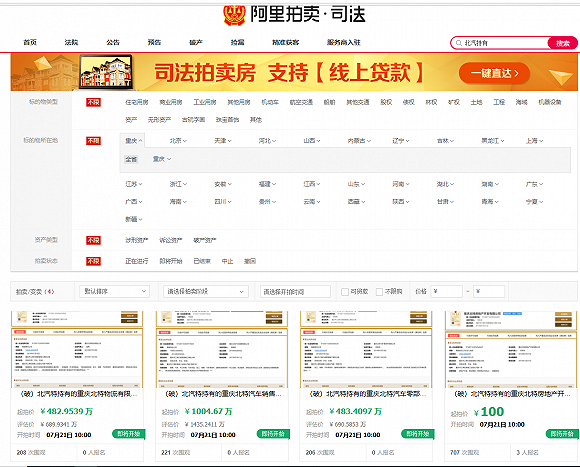
Task: Open 预告 in the top navigation
Action: (x=154, y=42)
